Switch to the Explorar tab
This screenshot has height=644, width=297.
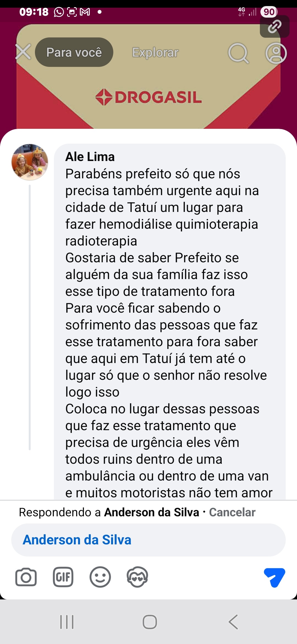point(155,52)
